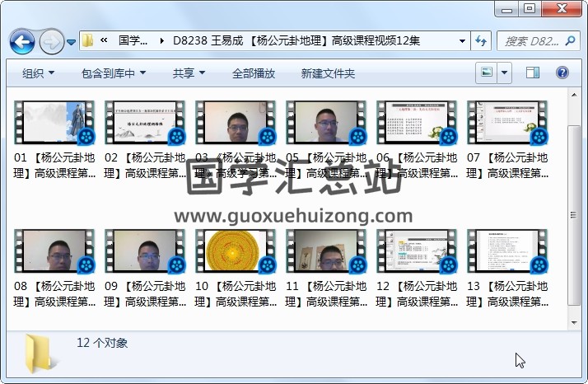Toggle the preview pane icon
Screen dimensions: 588x384
[x=533, y=73]
